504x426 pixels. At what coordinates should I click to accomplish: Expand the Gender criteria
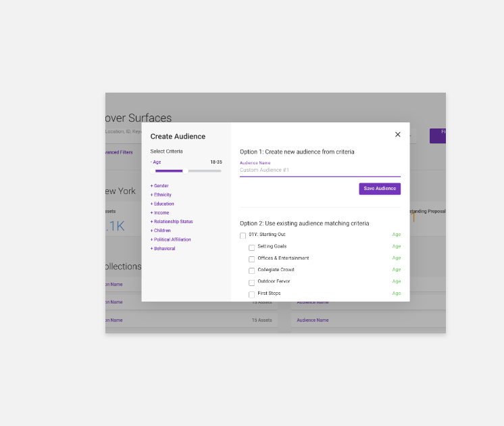point(159,186)
